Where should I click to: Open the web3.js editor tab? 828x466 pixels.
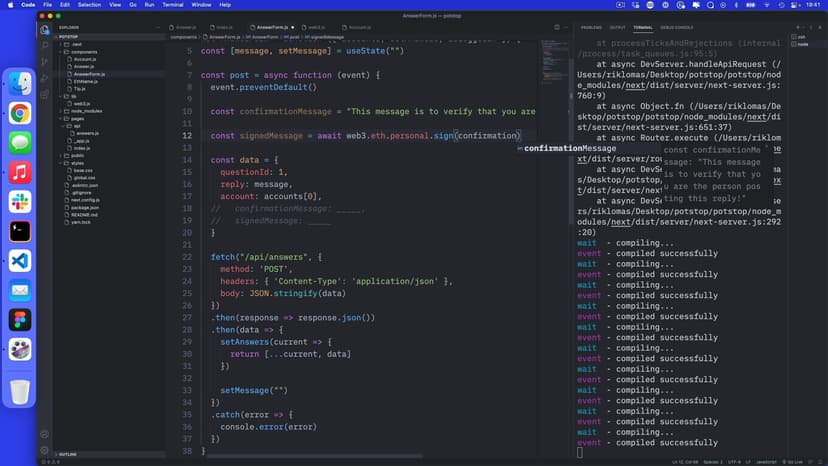(316, 27)
